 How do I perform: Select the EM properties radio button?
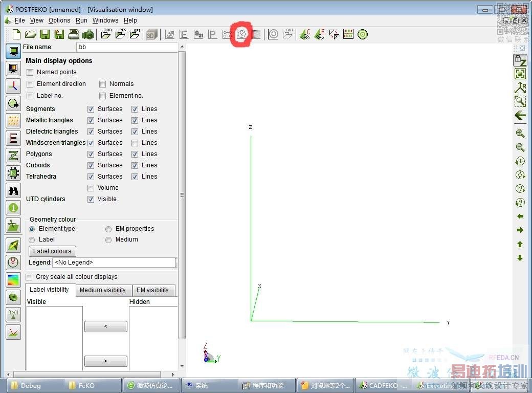click(x=108, y=229)
